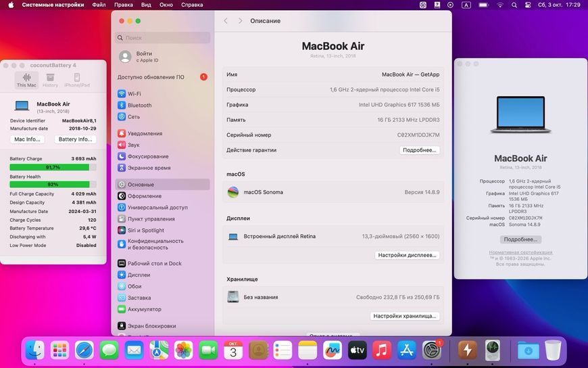
Task: Select Сеть in settings sidebar
Action: click(x=162, y=117)
